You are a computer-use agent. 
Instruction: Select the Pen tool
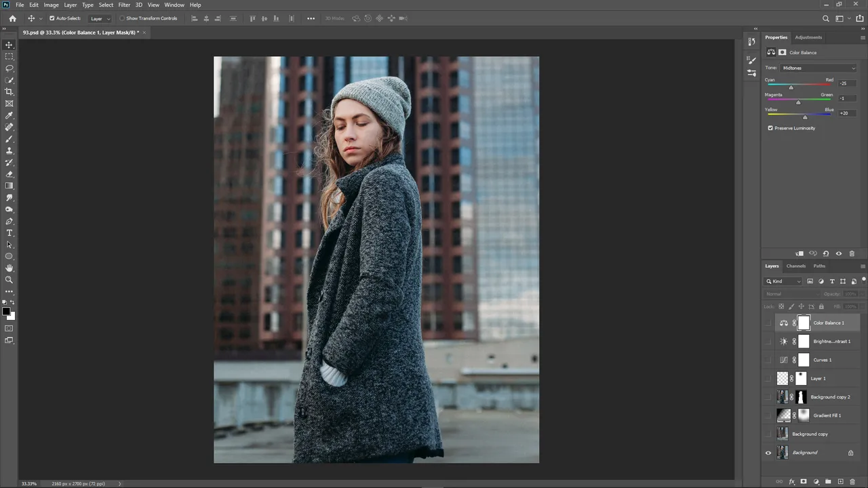coord(9,221)
